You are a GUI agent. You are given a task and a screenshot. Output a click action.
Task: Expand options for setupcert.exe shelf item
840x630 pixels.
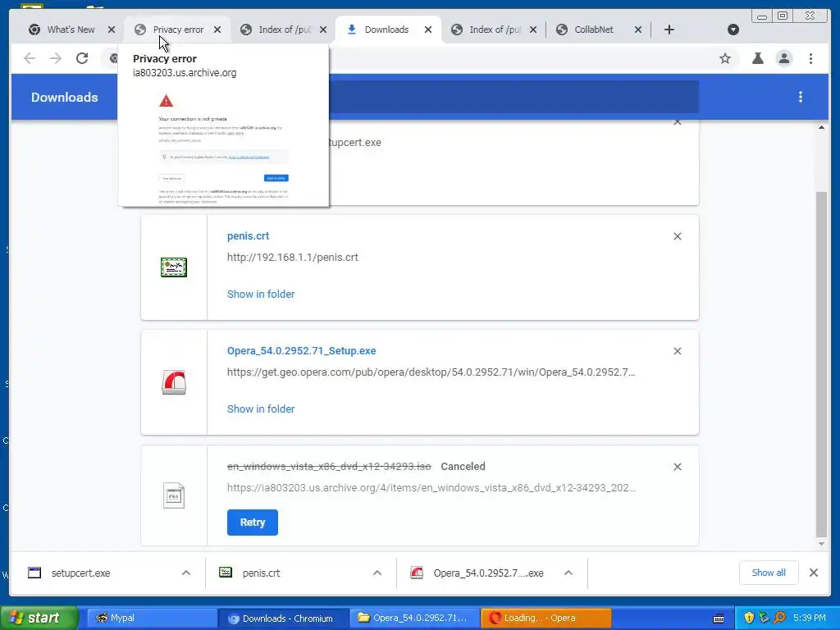tap(186, 573)
